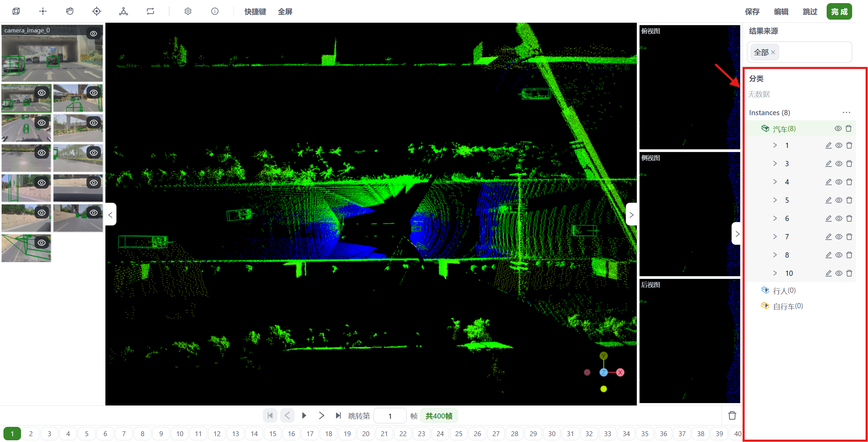Viewport: 868px width, 442px height.
Task: Expand instance 3 details
Action: (x=775, y=164)
